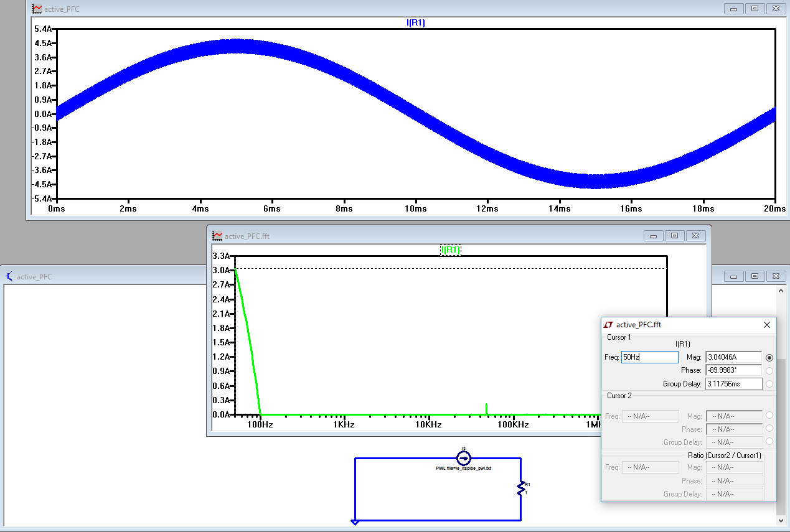Click the 100KHz label on FFT axis
Viewport: 790px width, 532px height.
[x=513, y=424]
